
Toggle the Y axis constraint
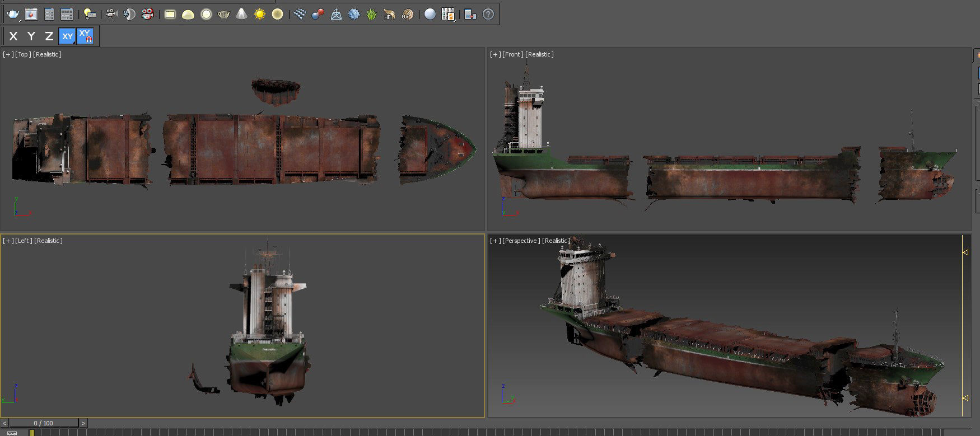tap(31, 36)
